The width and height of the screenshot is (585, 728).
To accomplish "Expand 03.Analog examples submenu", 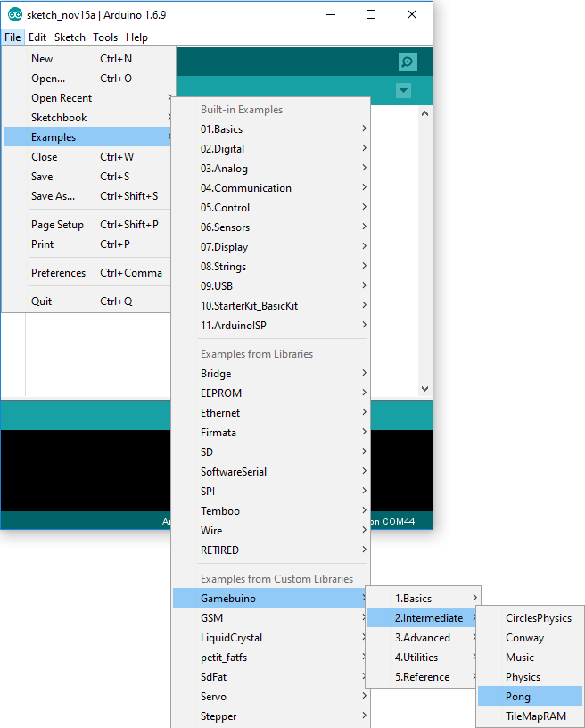I will click(271, 169).
